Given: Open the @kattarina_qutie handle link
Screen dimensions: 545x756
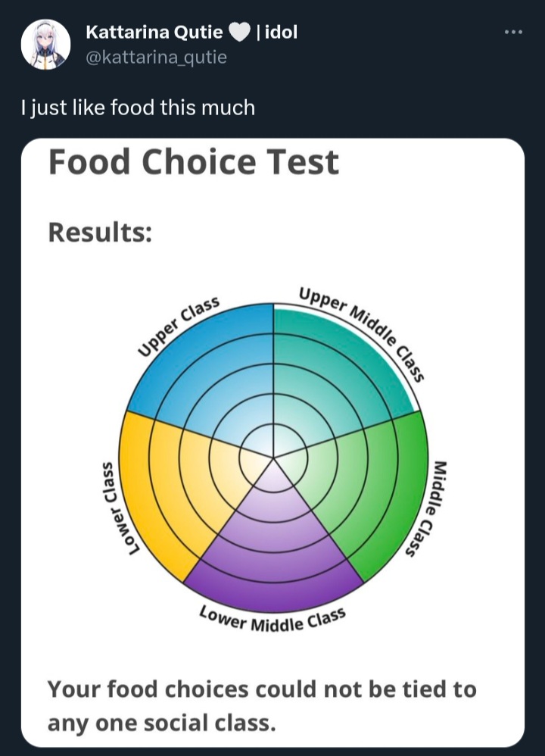Looking at the screenshot, I should (156, 58).
